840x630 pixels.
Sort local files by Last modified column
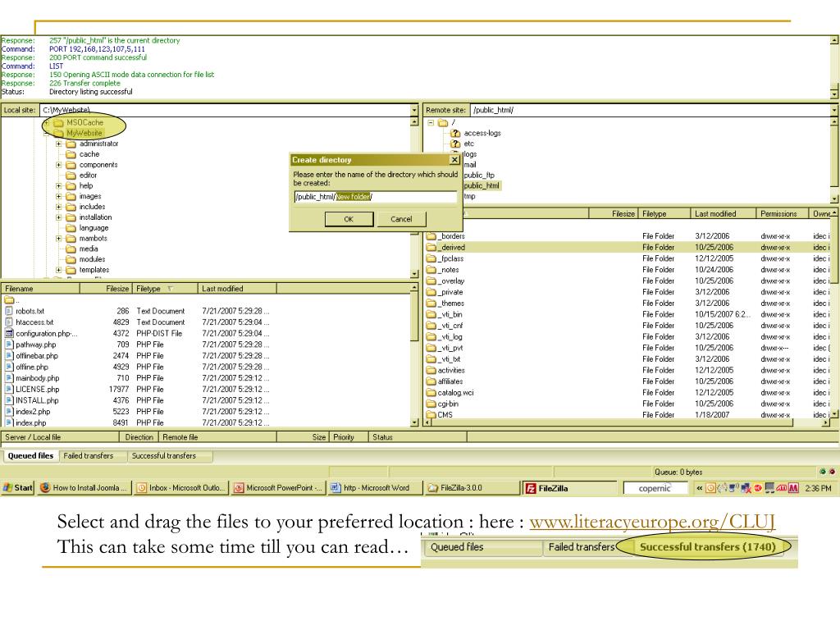coord(237,289)
